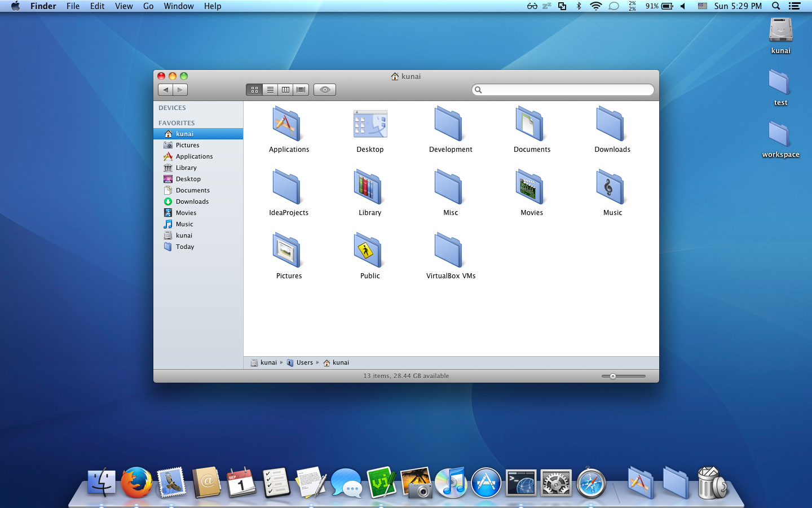The height and width of the screenshot is (508, 812).
Task: Open Calendar from the Dock
Action: tap(241, 483)
